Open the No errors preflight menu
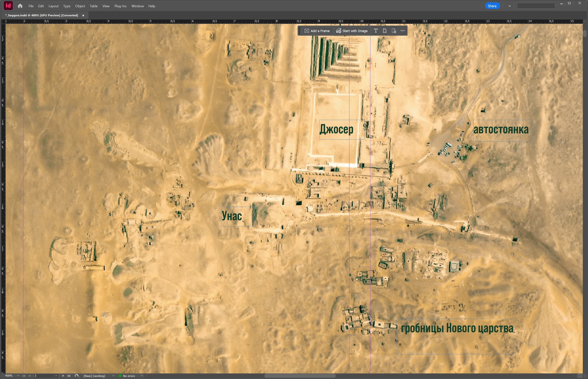The image size is (588, 379). click(142, 376)
